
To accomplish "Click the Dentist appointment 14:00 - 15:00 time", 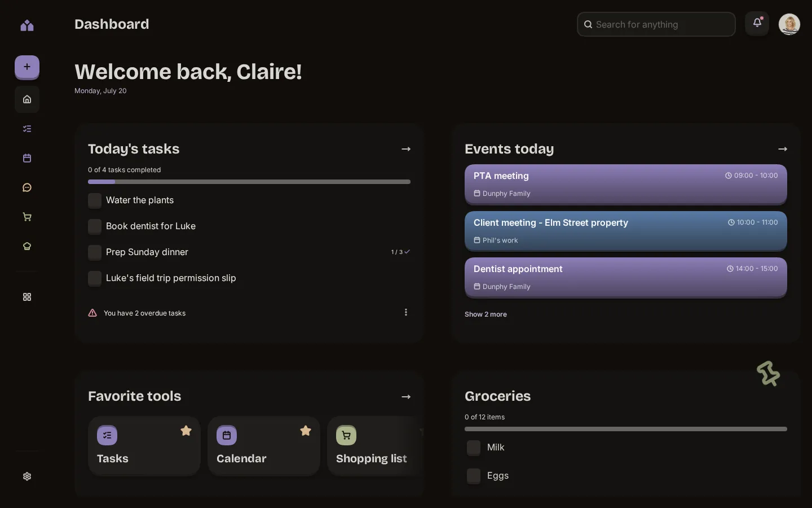I will [752, 269].
